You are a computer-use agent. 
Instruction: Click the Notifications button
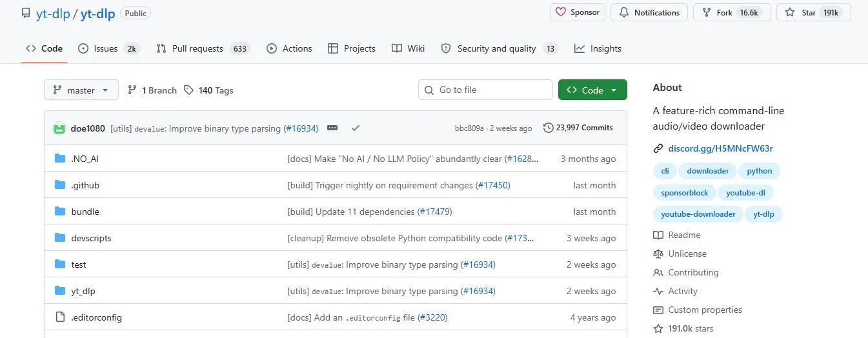[649, 12]
